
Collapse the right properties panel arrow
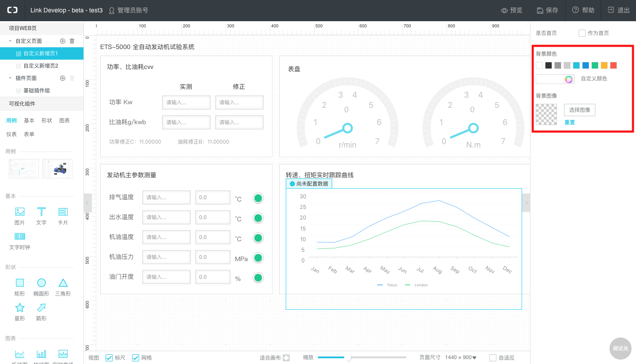526,203
